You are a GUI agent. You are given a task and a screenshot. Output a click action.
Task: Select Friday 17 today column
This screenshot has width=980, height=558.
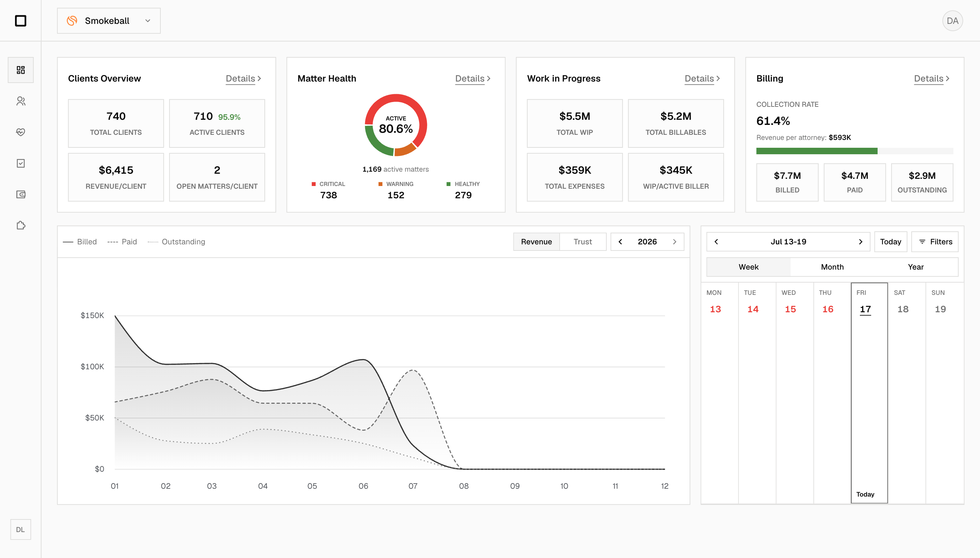(869, 393)
